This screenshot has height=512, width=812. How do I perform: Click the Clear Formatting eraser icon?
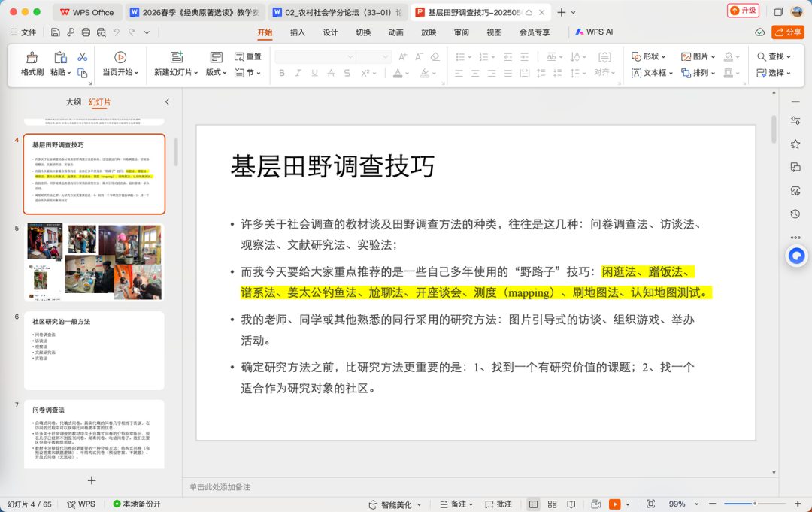(435, 56)
